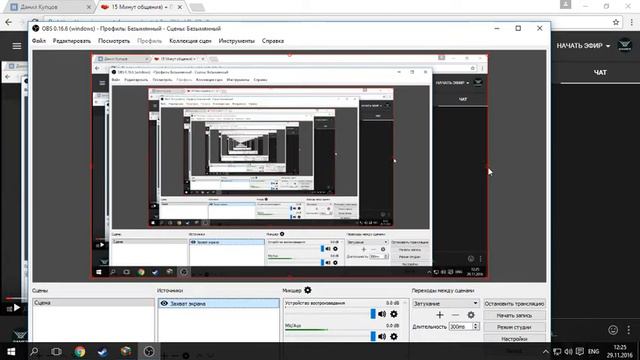Image resolution: width=640 pixels, height=360 pixels.
Task: Open the Затухание transition dropdown
Action: click(x=445, y=303)
